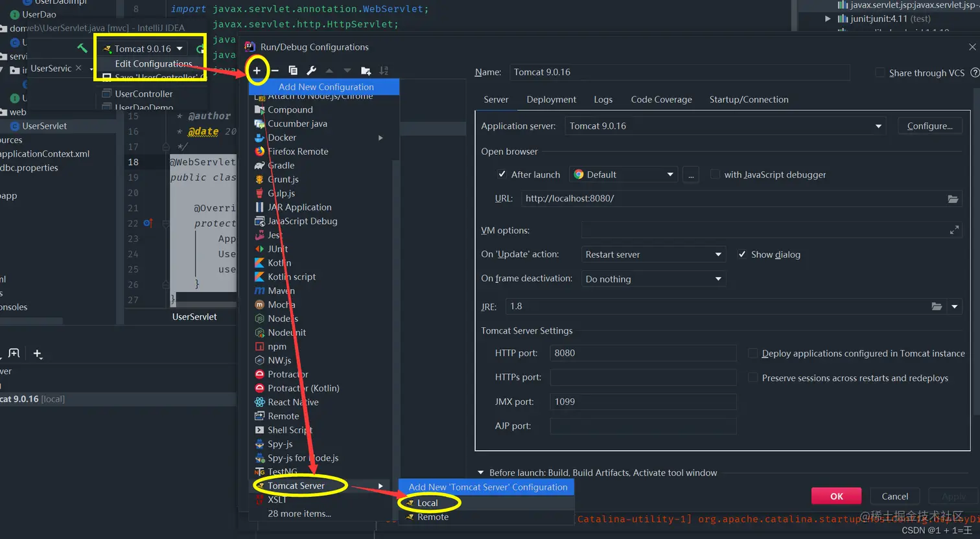The height and width of the screenshot is (539, 980).
Task: Open the wrench Edit Templates icon
Action: click(x=311, y=71)
